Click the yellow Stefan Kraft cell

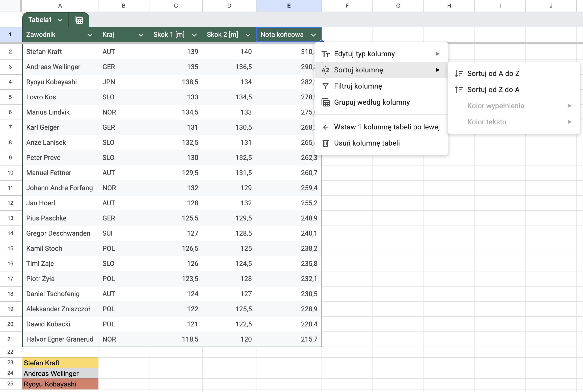[60, 363]
